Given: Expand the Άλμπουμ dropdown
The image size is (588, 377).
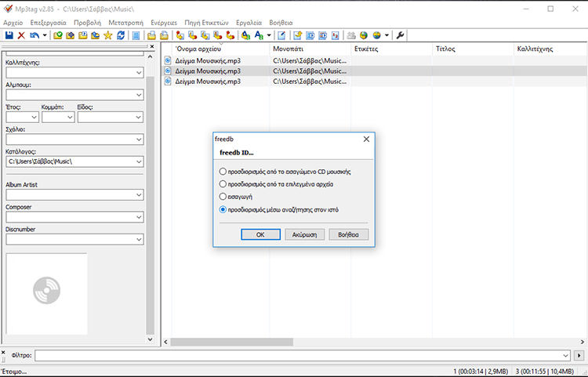Looking at the screenshot, I should click(x=139, y=95).
